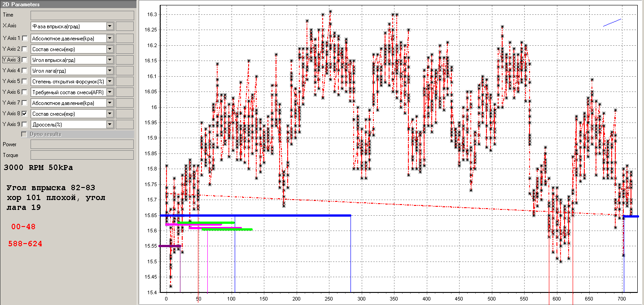Enable the Y Axis 9 Дроссель checkbox
The width and height of the screenshot is (644, 305).
tap(25, 125)
